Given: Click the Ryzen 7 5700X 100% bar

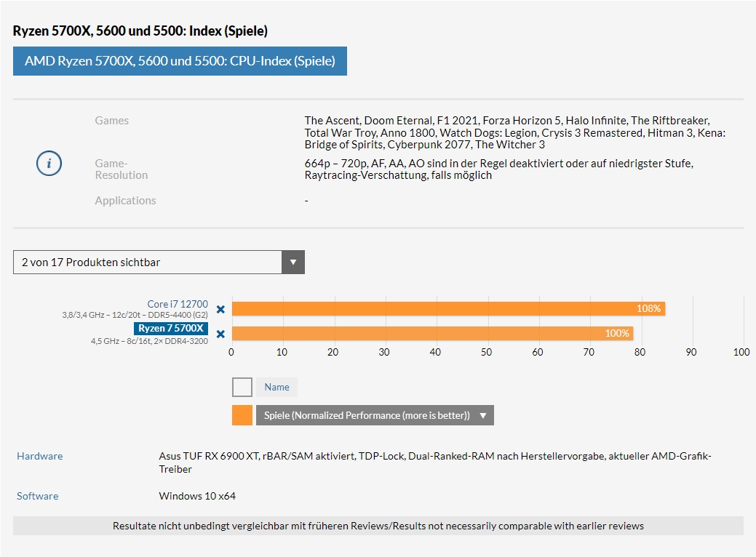Looking at the screenshot, I should pyautogui.click(x=432, y=334).
